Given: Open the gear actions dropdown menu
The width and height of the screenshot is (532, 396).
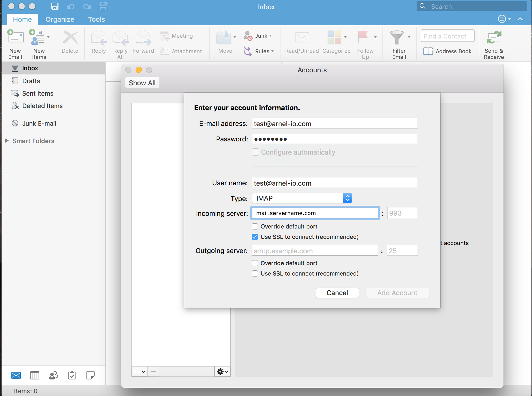Looking at the screenshot, I should [x=222, y=372].
